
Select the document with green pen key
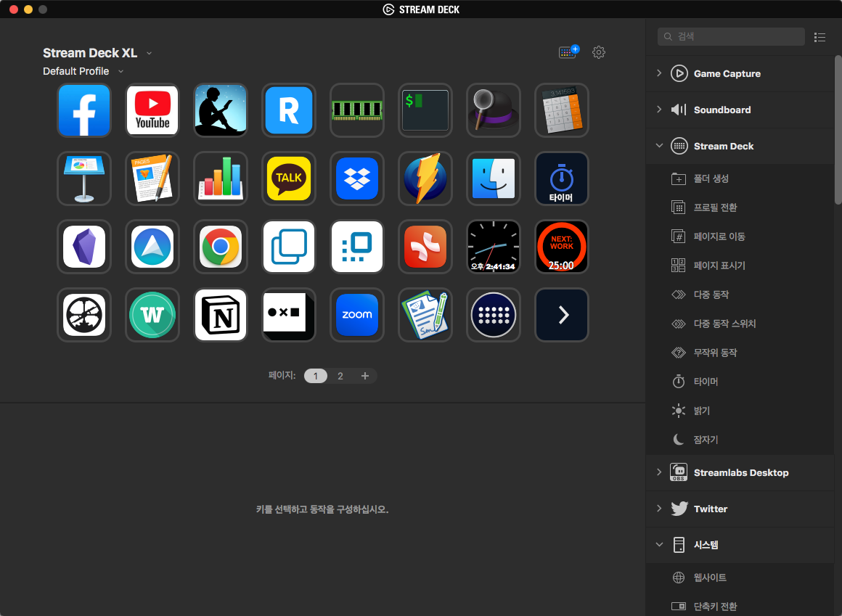425,315
